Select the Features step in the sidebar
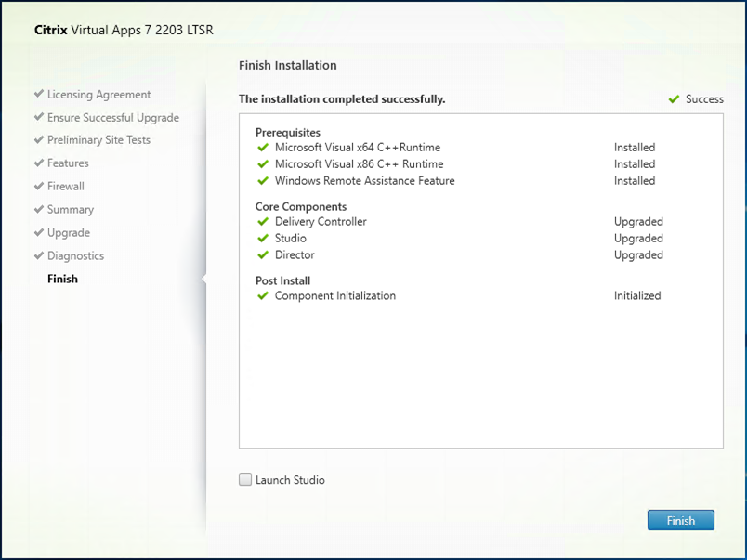 (x=68, y=163)
